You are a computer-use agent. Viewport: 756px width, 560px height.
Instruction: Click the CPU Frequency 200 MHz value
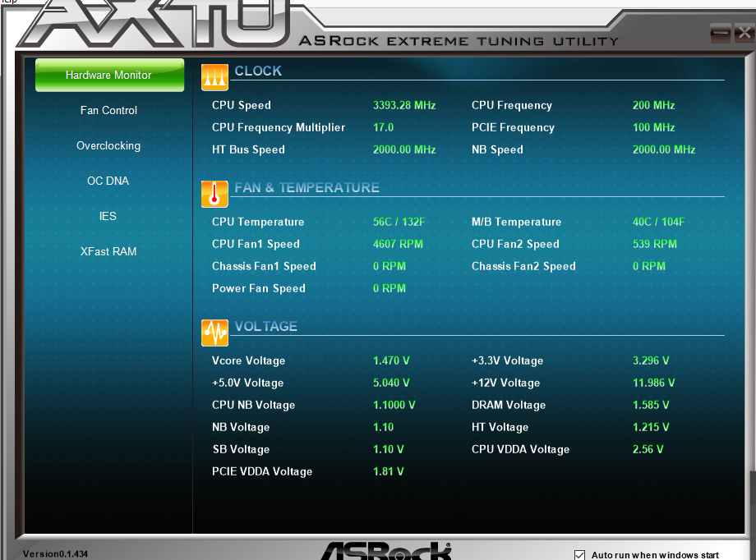(x=653, y=105)
